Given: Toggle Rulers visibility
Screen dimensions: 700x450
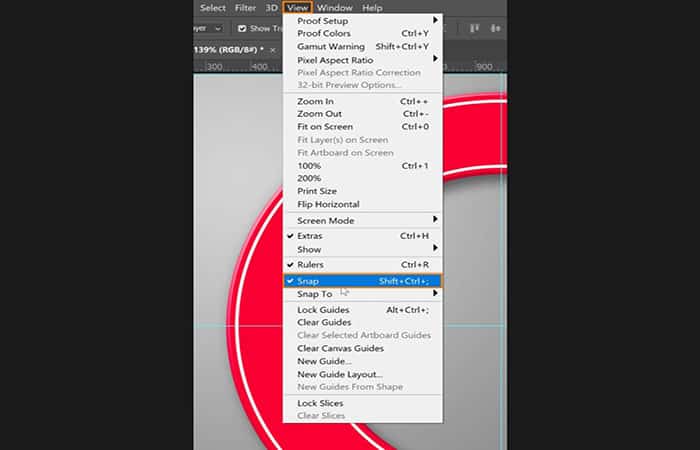Looking at the screenshot, I should click(x=363, y=265).
